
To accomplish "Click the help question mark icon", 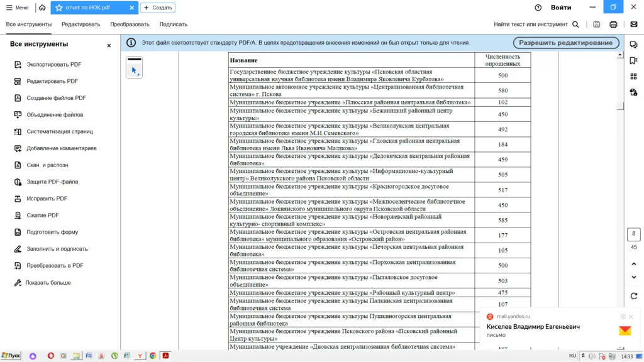I will click(x=538, y=8).
